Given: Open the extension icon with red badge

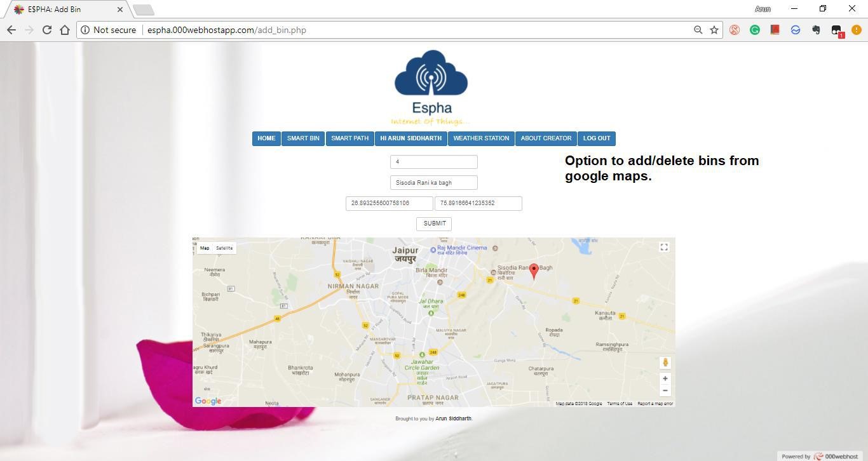Looking at the screenshot, I should [x=837, y=30].
